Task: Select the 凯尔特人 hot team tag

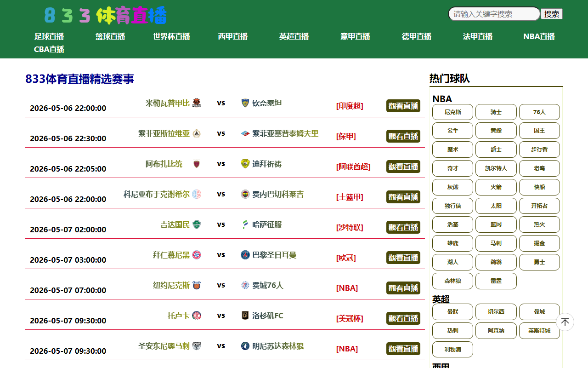Action: [496, 168]
